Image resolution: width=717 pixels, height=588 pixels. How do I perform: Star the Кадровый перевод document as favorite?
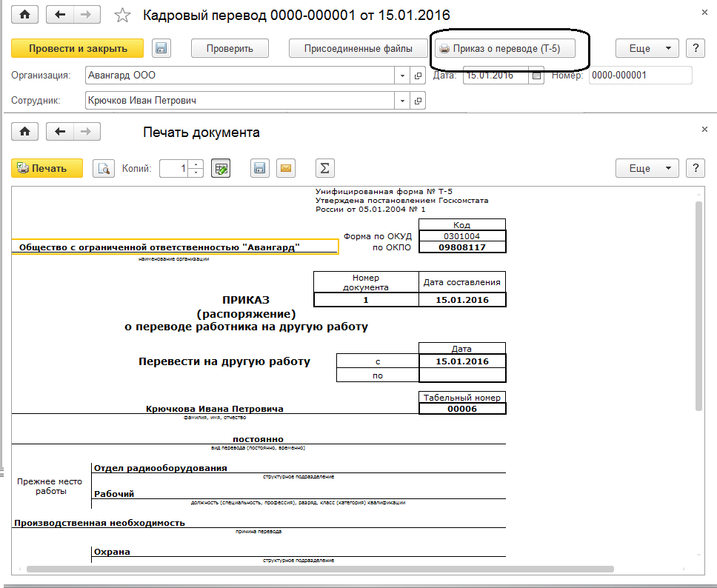(124, 15)
